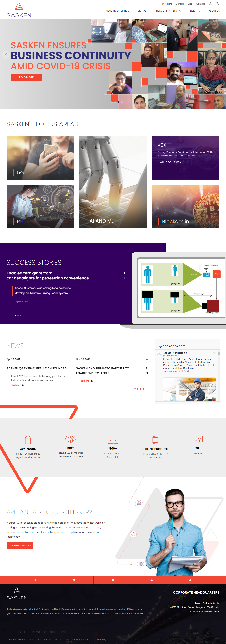
Task: Select the active hero banner slide dot
Action: 118,102
